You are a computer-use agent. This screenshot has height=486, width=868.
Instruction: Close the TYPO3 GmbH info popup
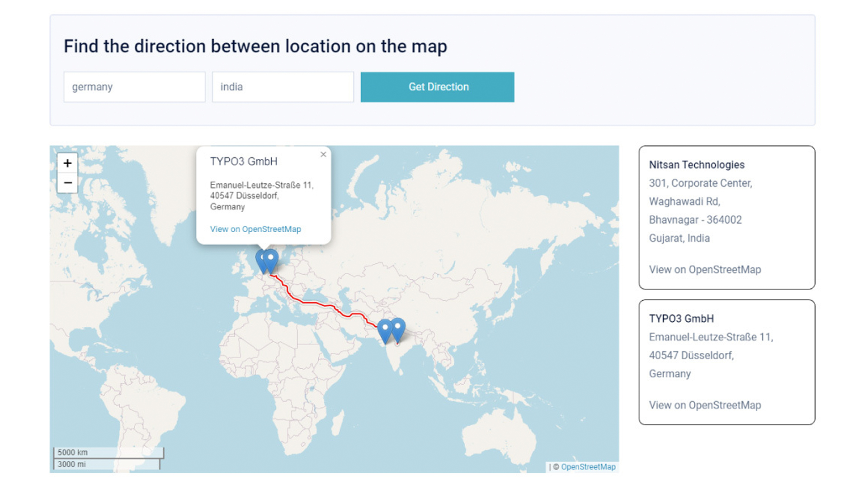click(x=323, y=154)
